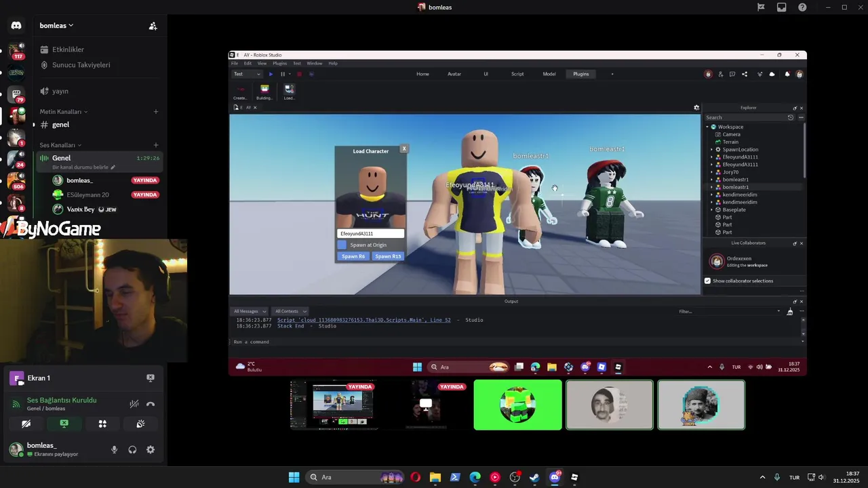Open Discord direct messages home icon
The height and width of the screenshot is (488, 868).
point(16,26)
